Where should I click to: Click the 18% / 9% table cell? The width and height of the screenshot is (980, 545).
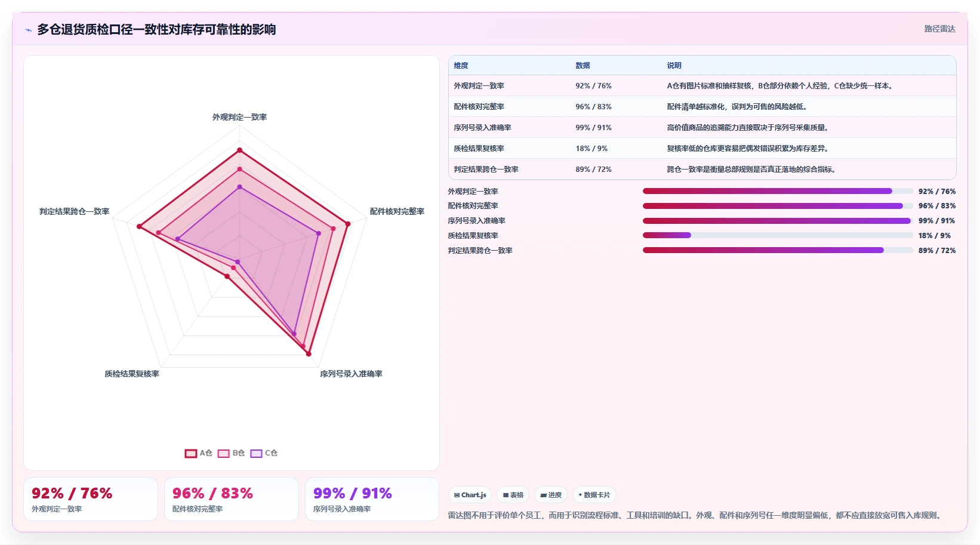click(x=591, y=149)
